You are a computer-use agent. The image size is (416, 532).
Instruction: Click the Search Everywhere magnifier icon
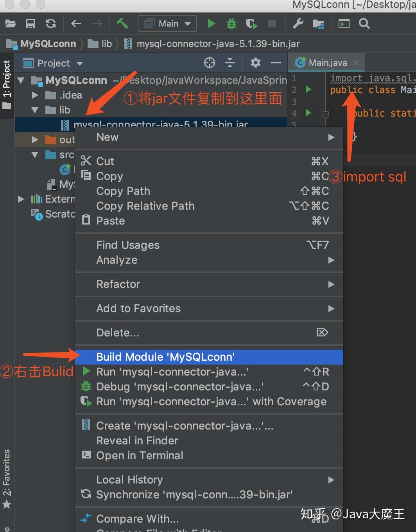click(364, 24)
